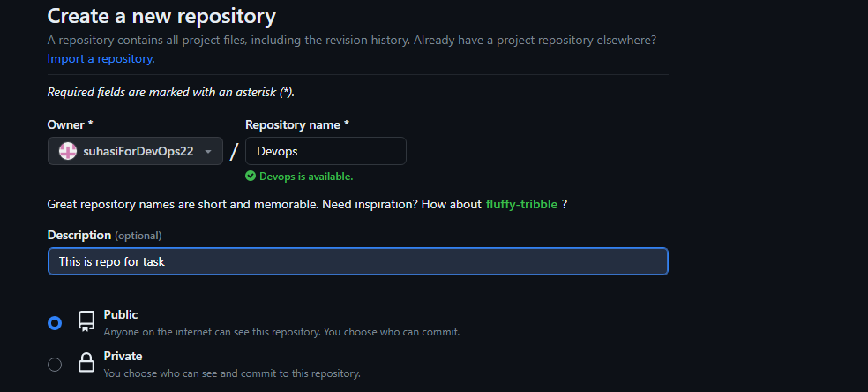
Task: Click the suhasiForDevOps22 owner avatar icon
Action: pyautogui.click(x=68, y=151)
